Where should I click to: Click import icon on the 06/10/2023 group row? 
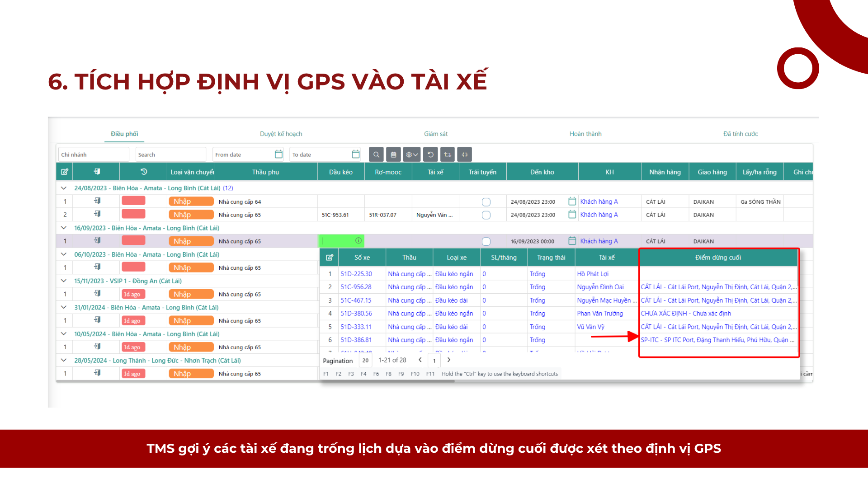tap(97, 267)
